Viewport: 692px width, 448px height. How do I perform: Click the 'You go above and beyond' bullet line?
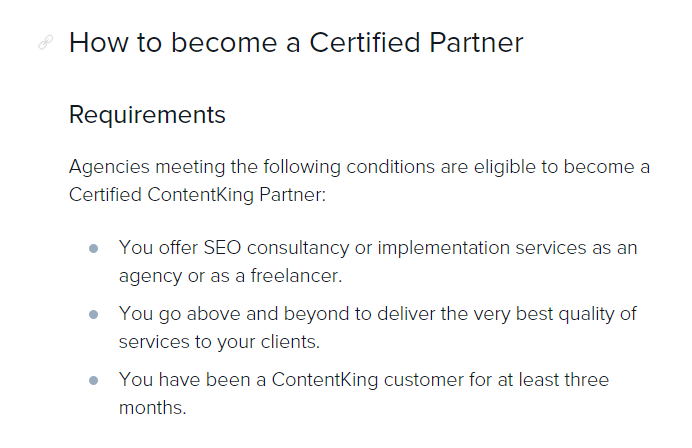(x=378, y=314)
